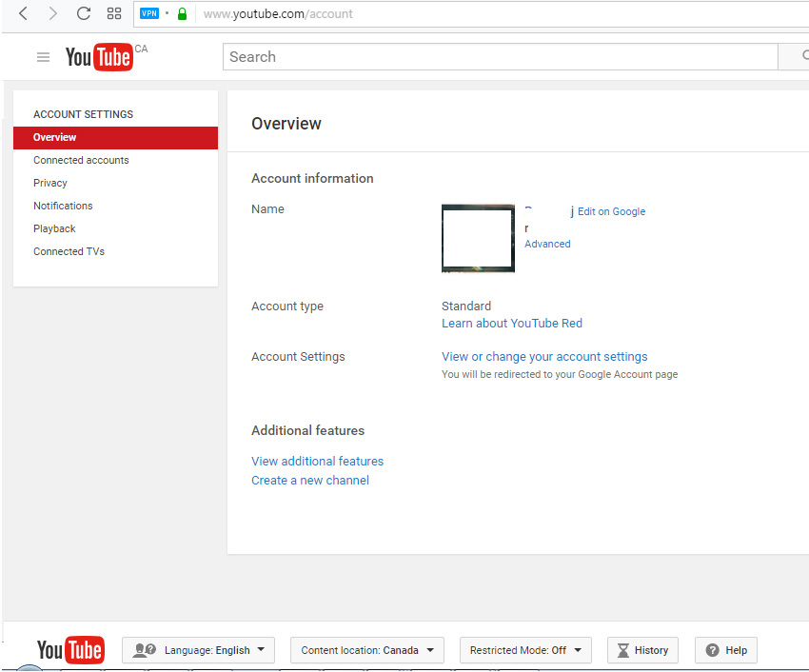Click the account profile picture thumbnail
Viewport: 809px width, 672px height.
[478, 238]
